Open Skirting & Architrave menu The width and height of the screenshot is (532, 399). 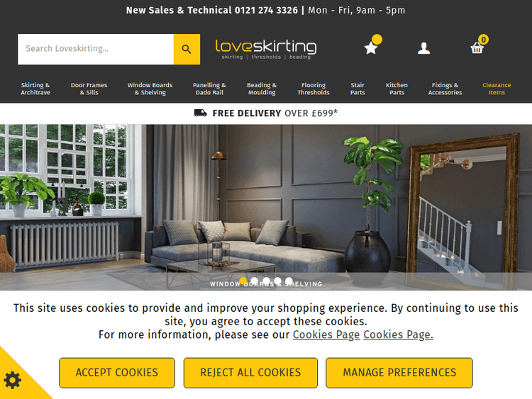[35, 89]
